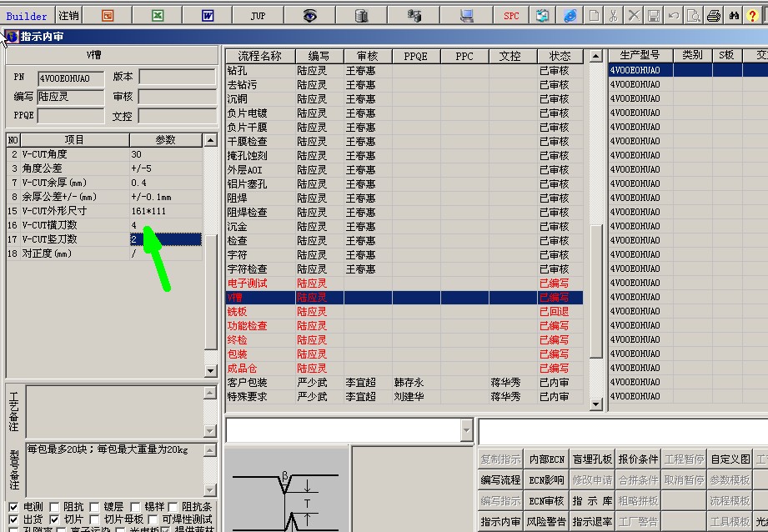768x532 pixels.
Task: Click the 内部ECN button
Action: point(547,459)
